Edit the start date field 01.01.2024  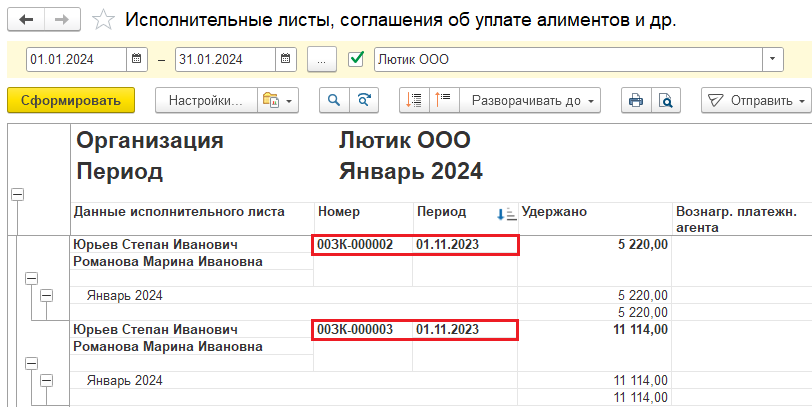click(x=77, y=59)
